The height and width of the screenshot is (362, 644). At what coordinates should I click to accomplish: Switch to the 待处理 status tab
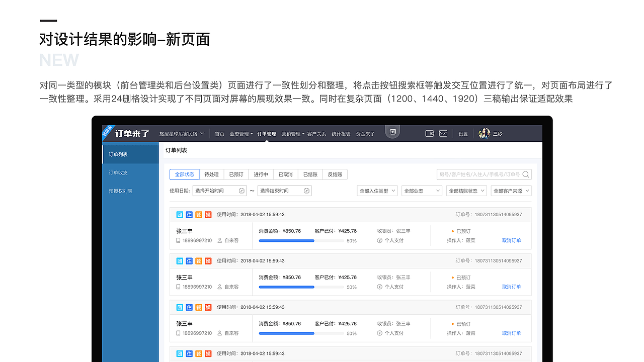[212, 174]
